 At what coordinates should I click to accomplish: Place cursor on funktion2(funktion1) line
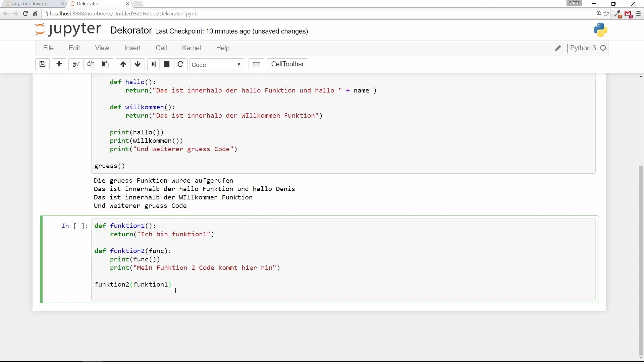pos(133,285)
